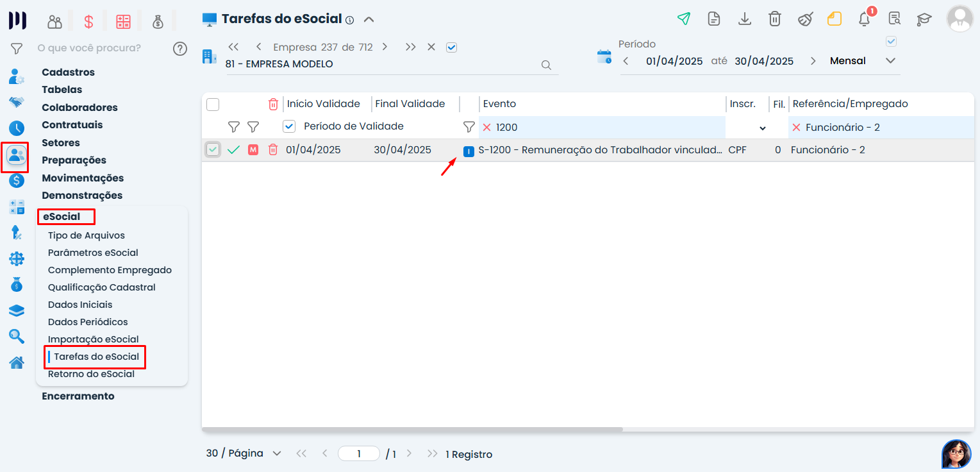The height and width of the screenshot is (472, 980).
Task: Clear the 1200 event filter with X
Action: click(x=486, y=127)
